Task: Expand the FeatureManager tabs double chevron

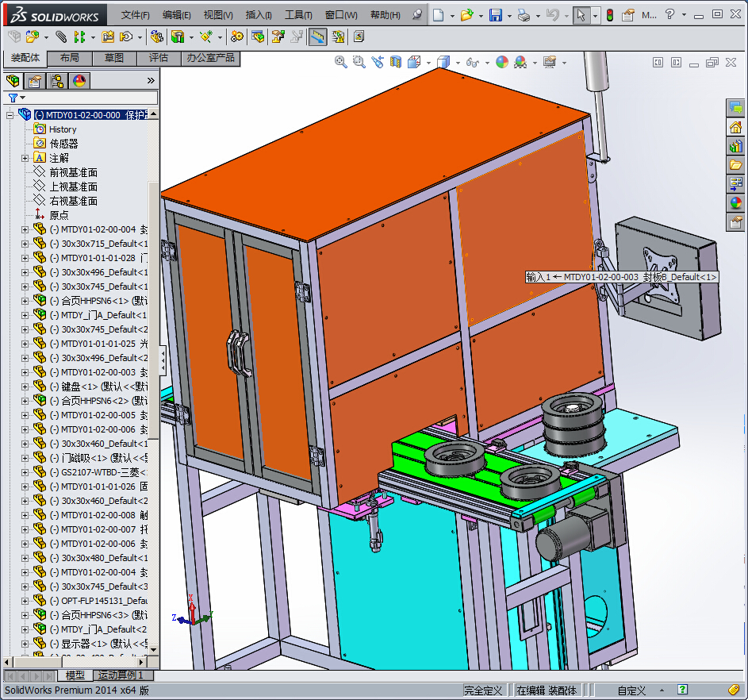Action: point(151,81)
